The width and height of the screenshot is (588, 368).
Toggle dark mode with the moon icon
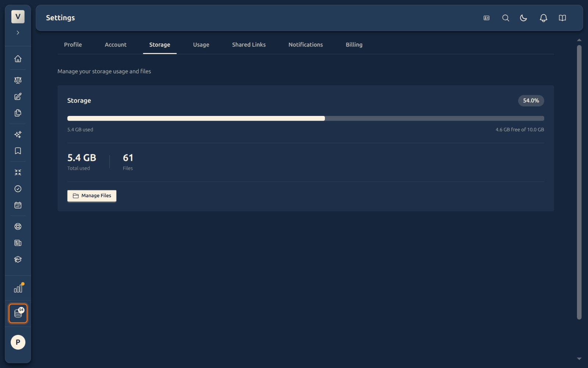tap(524, 18)
